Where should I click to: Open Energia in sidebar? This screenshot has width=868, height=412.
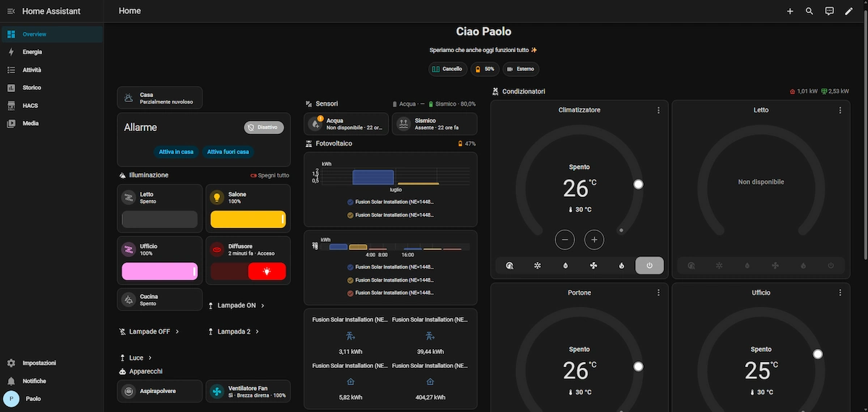[51, 52]
